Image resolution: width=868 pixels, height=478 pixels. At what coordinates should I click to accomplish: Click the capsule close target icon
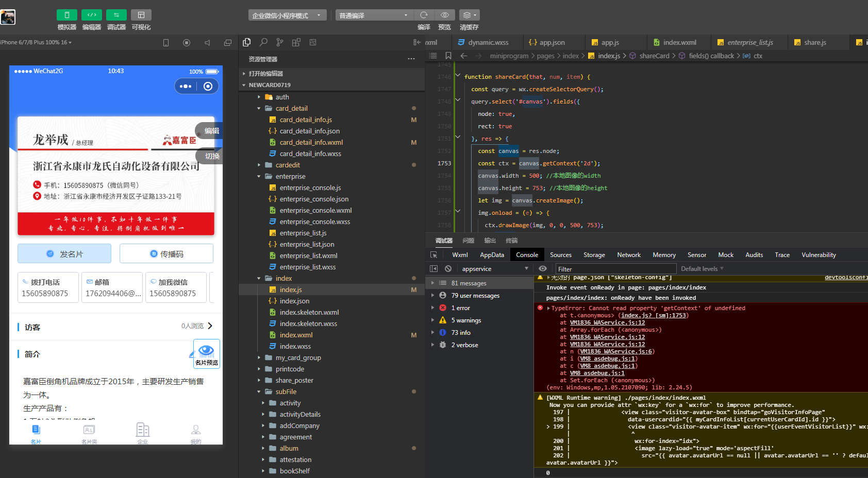click(x=208, y=86)
